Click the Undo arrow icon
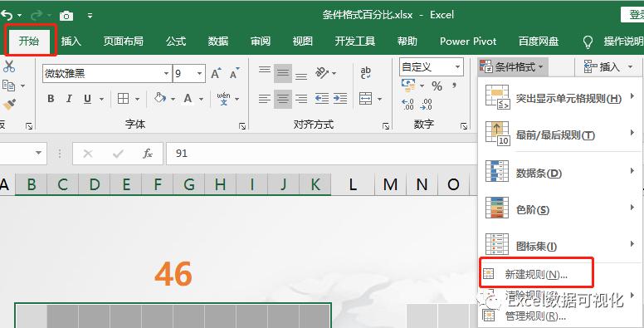This screenshot has height=328, width=644. pos(7,16)
